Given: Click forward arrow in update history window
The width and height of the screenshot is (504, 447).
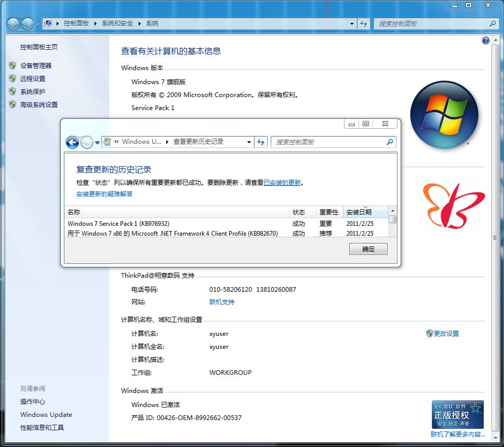Looking at the screenshot, I should (x=87, y=142).
